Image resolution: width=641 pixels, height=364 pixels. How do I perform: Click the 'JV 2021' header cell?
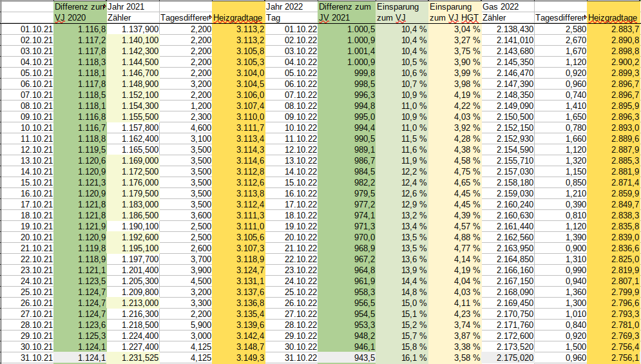[x=347, y=18]
